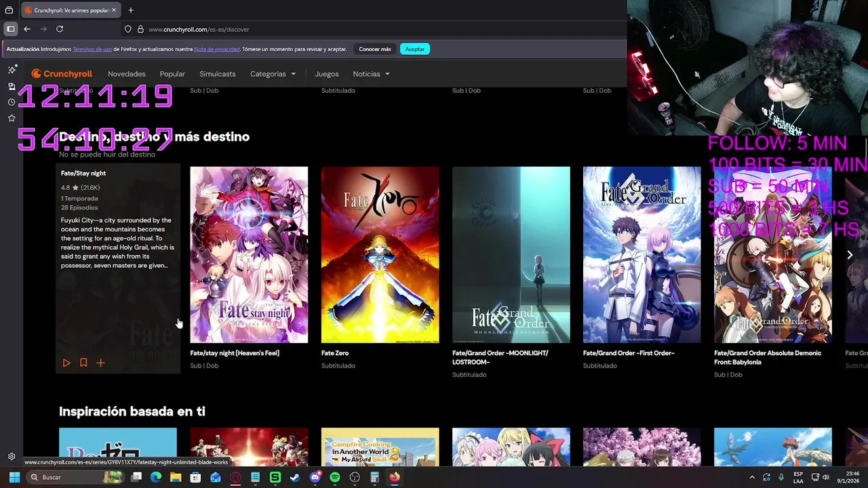Reload the Crunchyroll page
868x488 pixels.
60,29
